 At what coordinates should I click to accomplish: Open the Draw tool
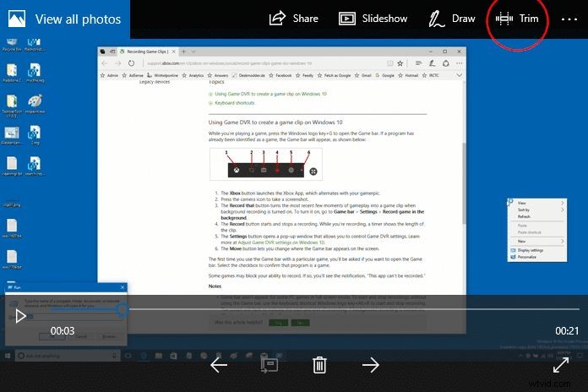tap(452, 19)
